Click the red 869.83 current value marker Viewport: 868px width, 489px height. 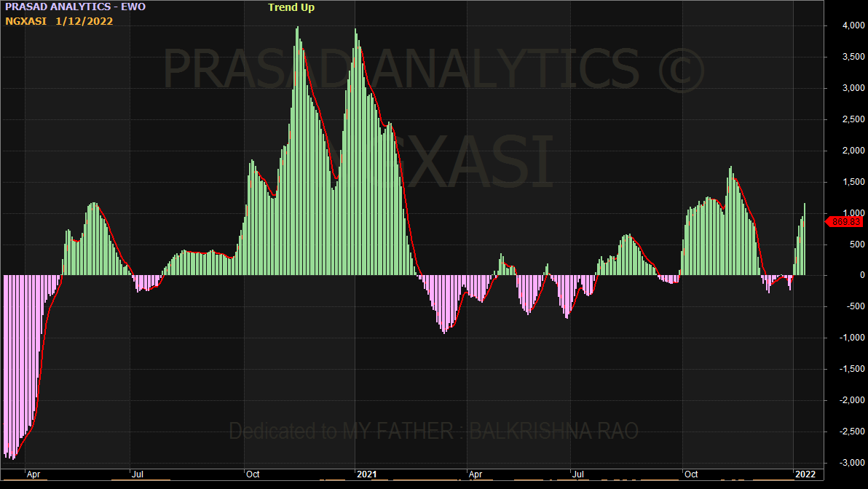[x=846, y=222]
